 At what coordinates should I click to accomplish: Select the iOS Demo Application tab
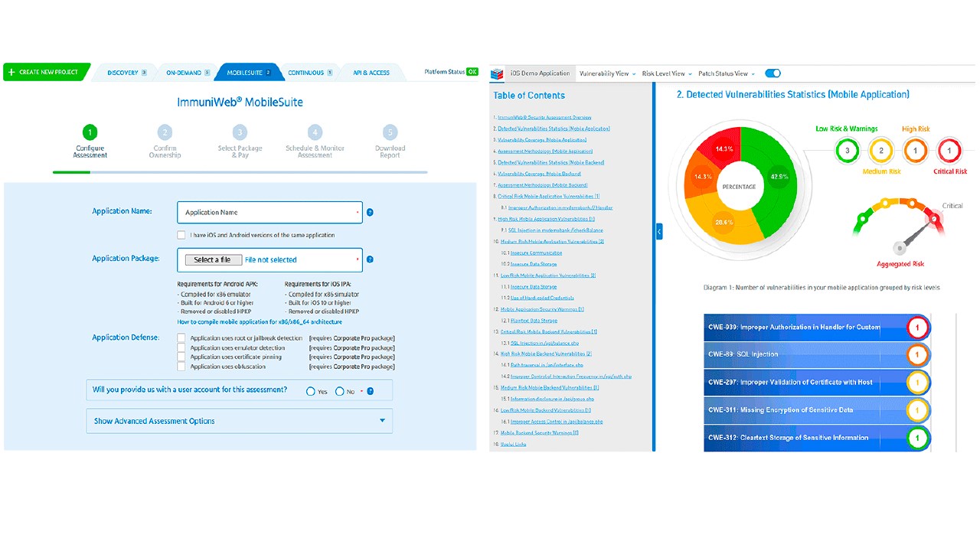coord(540,73)
